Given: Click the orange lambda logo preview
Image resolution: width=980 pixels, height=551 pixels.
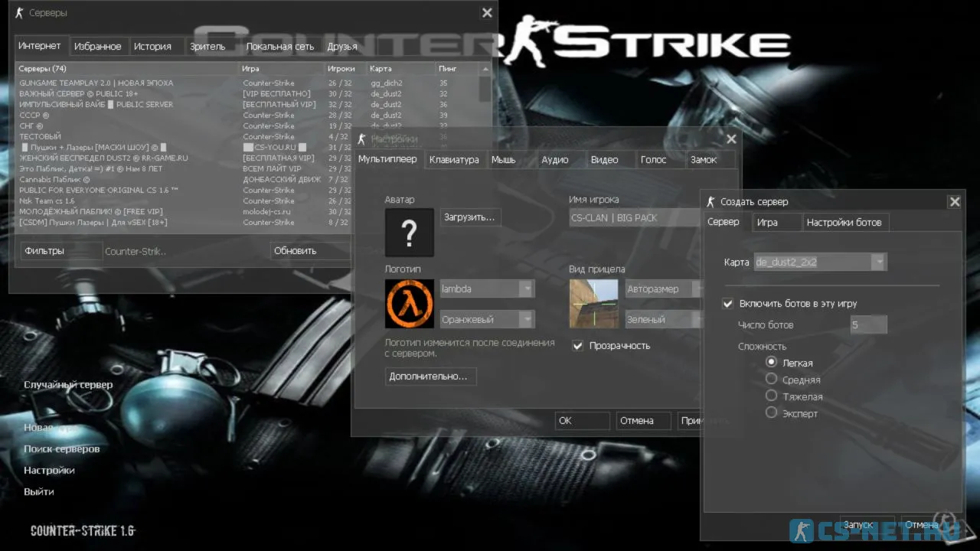Looking at the screenshot, I should (409, 304).
